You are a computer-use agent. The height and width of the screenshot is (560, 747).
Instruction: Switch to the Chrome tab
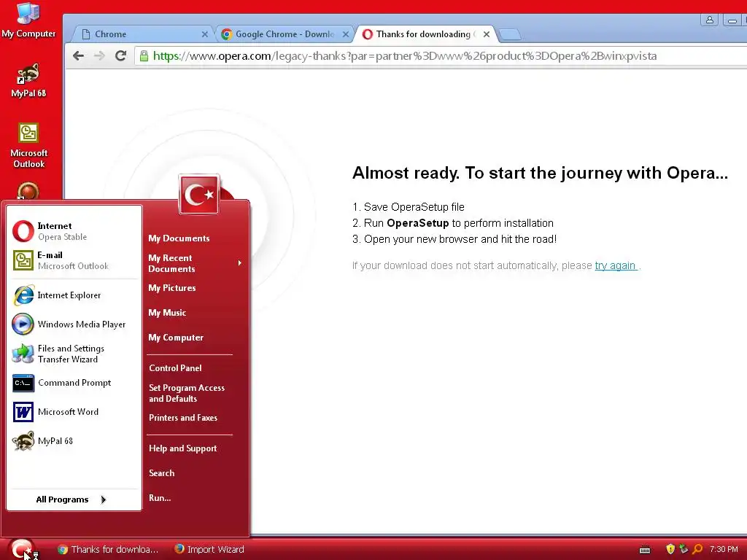(143, 34)
